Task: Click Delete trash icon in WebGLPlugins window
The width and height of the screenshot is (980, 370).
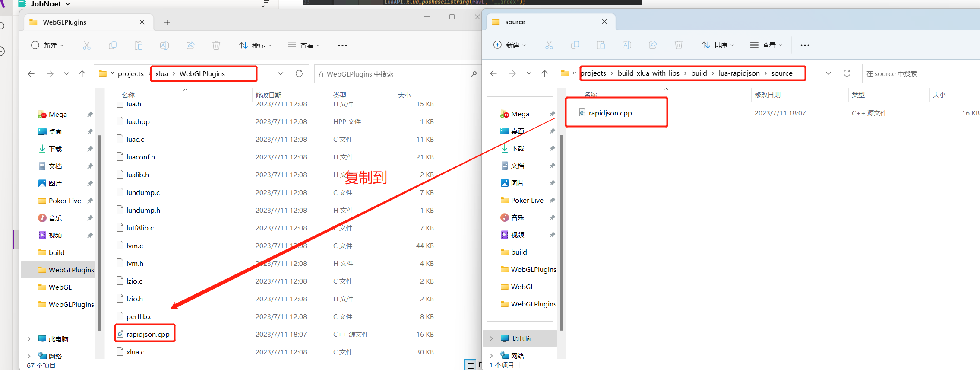Action: 216,45
